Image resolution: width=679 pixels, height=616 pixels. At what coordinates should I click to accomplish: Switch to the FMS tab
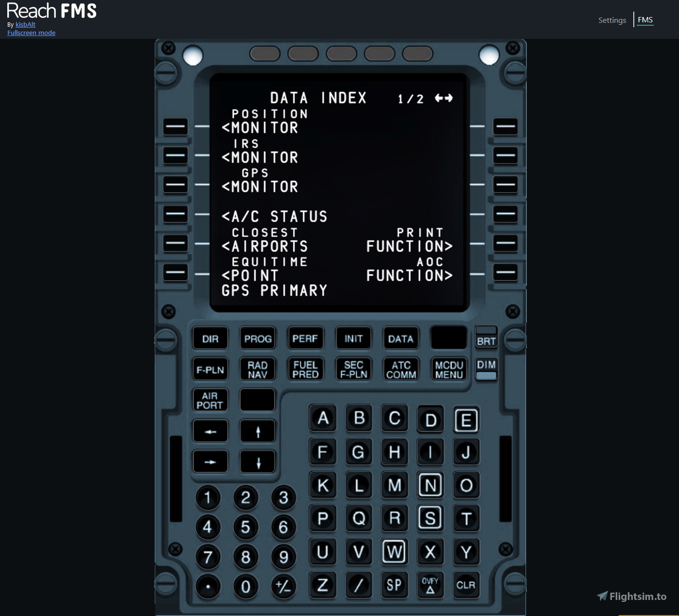pos(645,20)
